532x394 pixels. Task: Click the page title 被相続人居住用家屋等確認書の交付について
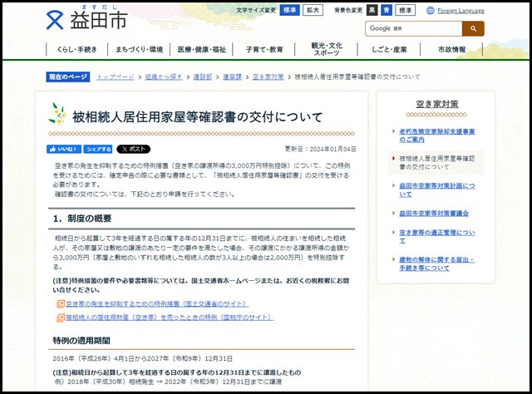[x=197, y=117]
